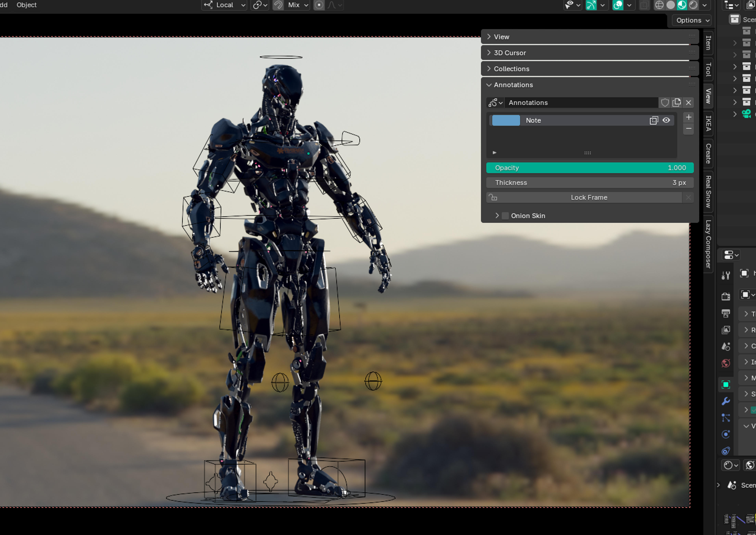This screenshot has height=535, width=756.
Task: Open the World properties globe icon
Action: pos(726,363)
